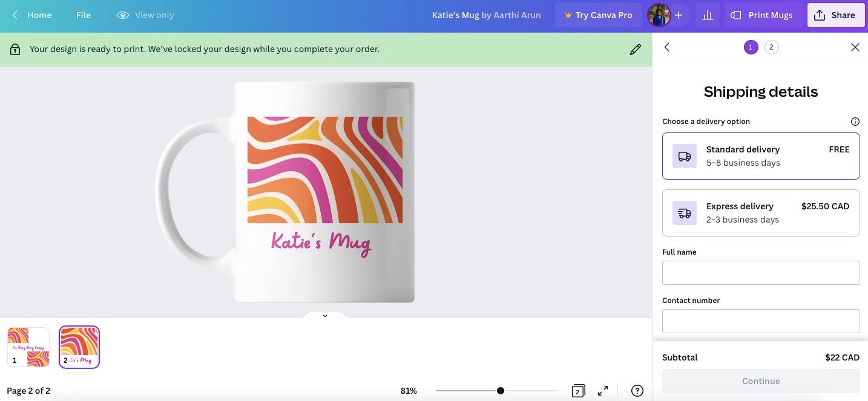Open the File menu
The image size is (868, 401).
click(84, 15)
